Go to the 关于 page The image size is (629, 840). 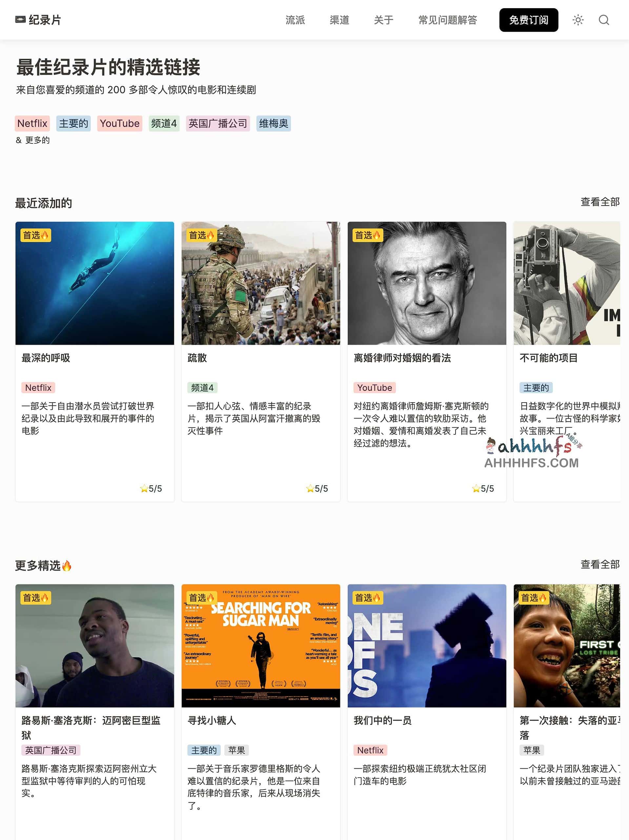click(383, 20)
